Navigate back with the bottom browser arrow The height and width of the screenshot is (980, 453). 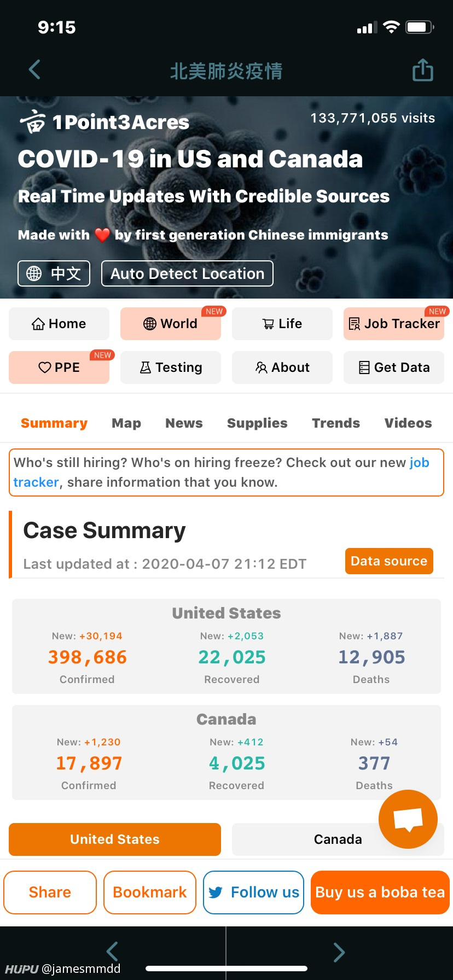[112, 952]
